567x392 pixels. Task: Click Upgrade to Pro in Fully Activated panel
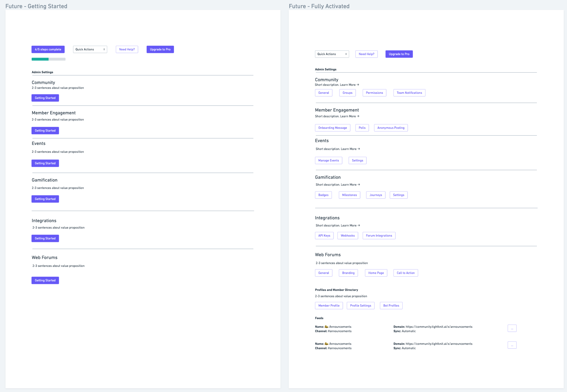tap(399, 54)
